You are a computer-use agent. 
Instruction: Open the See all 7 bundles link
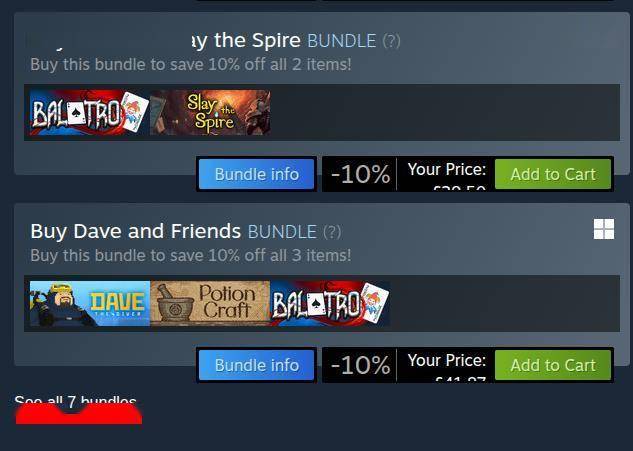[75, 402]
